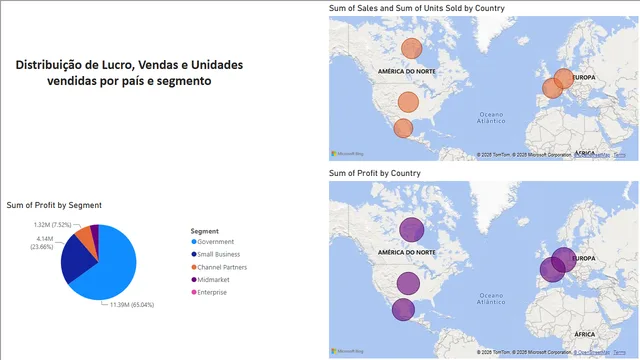Select Small Business label in Segment legend
This screenshot has width=640, height=360.
tap(219, 254)
